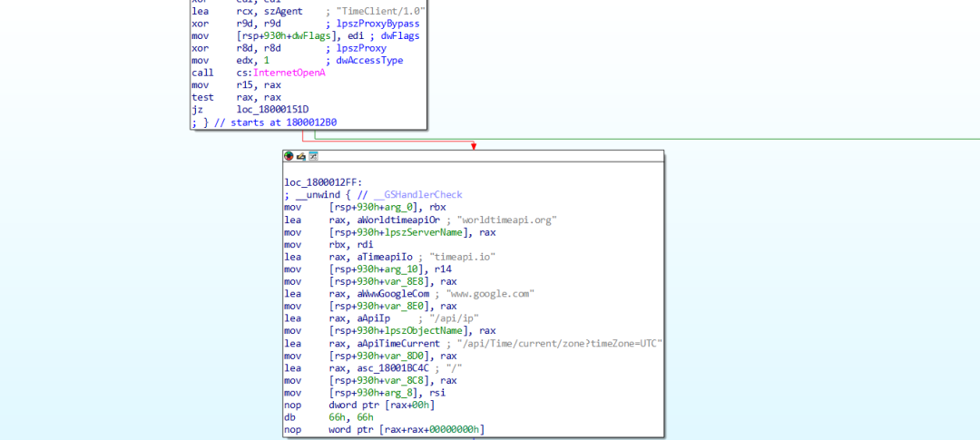
Task: Click the var_8D0 stack variable
Action: [x=403, y=357]
